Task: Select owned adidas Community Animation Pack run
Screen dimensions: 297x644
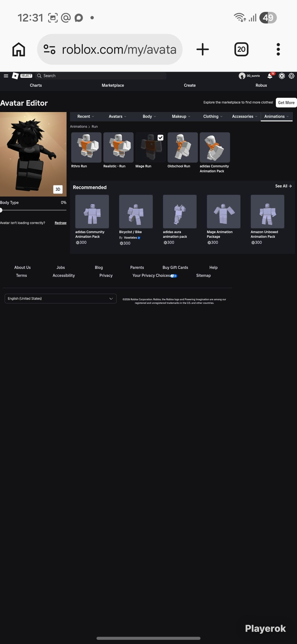Action: tap(215, 147)
